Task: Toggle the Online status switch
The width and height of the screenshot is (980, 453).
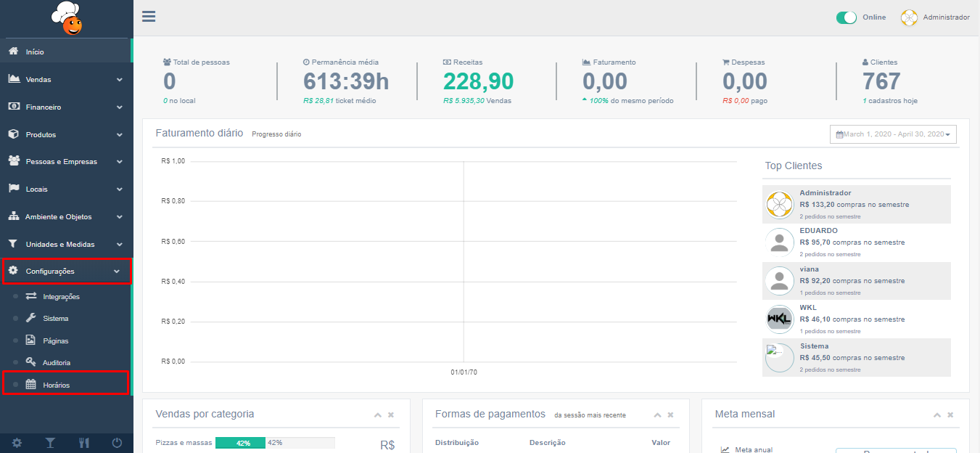Action: [x=847, y=17]
